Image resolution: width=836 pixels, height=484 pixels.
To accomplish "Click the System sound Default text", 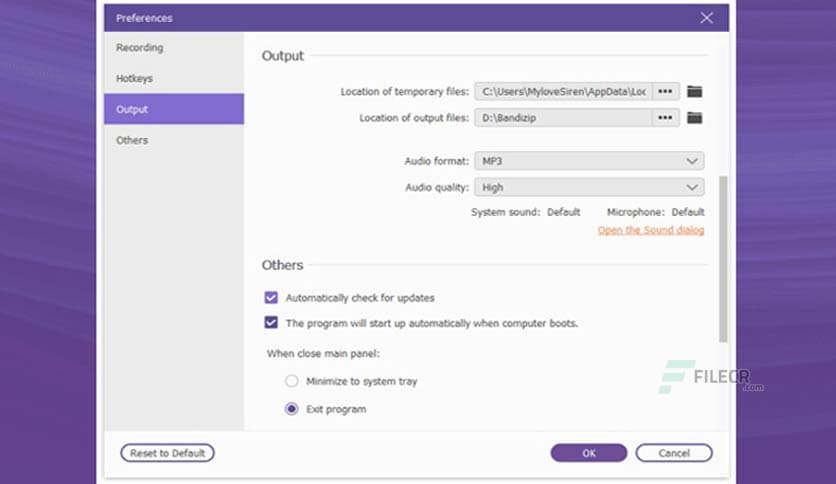I will point(563,212).
